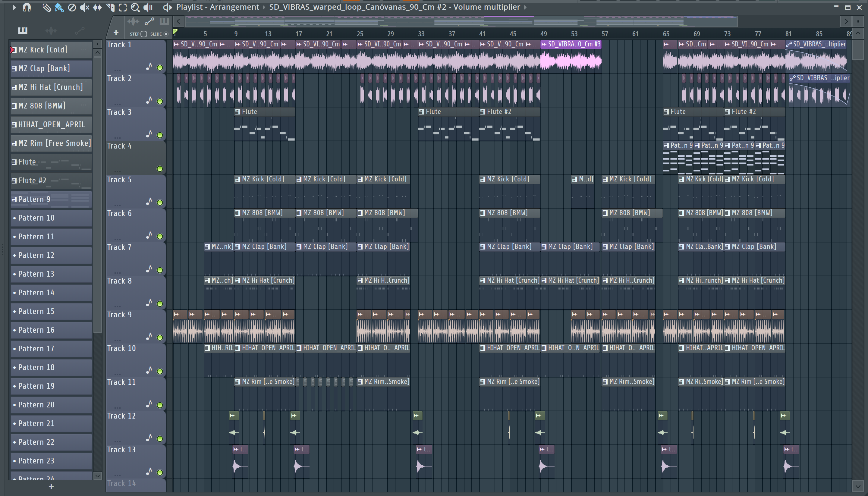Click pattern picker scroll up arrow

click(x=97, y=53)
